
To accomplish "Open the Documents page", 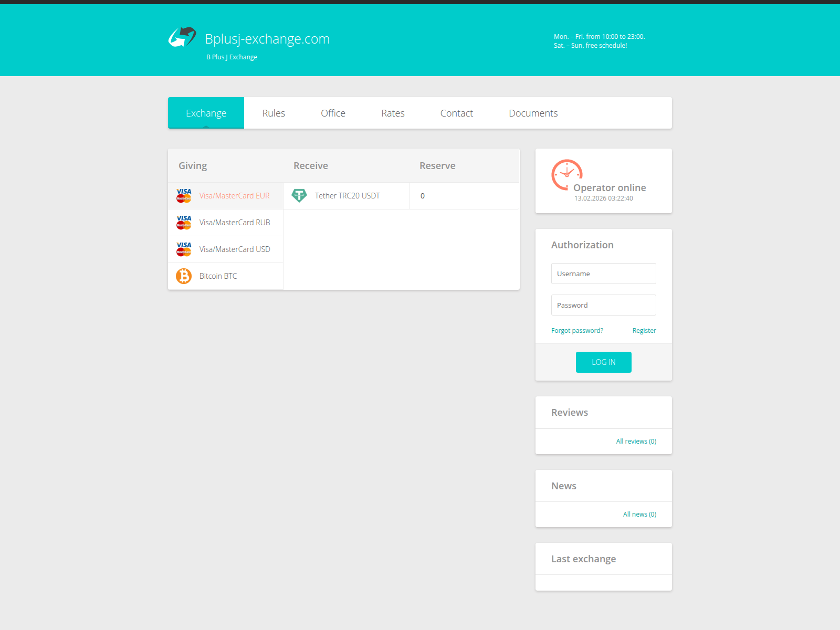I will tap(533, 113).
